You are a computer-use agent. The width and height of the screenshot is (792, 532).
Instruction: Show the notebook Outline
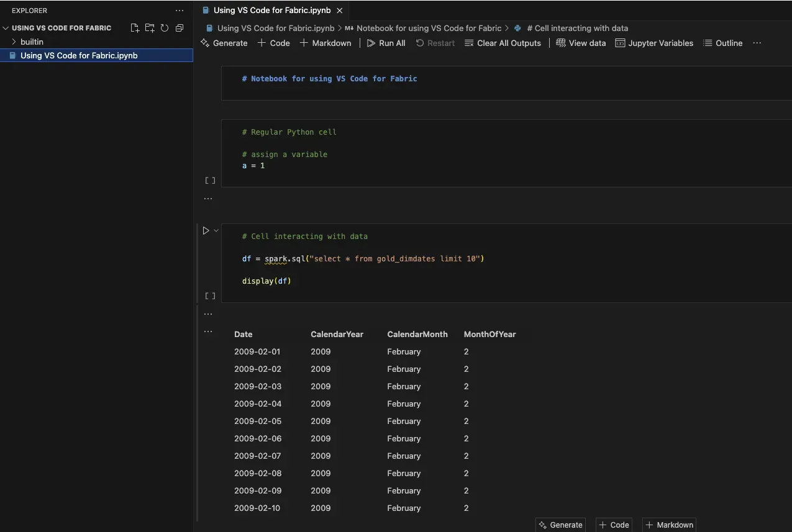click(x=722, y=43)
